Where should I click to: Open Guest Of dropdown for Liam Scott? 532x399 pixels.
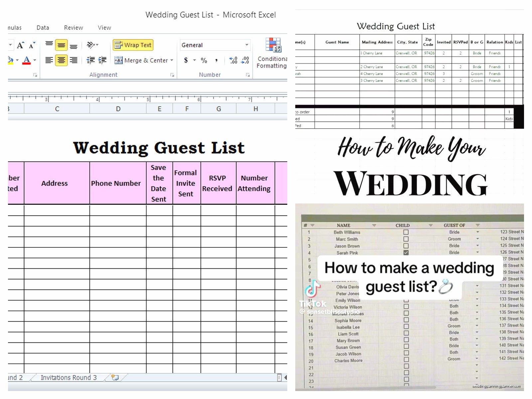point(477,332)
